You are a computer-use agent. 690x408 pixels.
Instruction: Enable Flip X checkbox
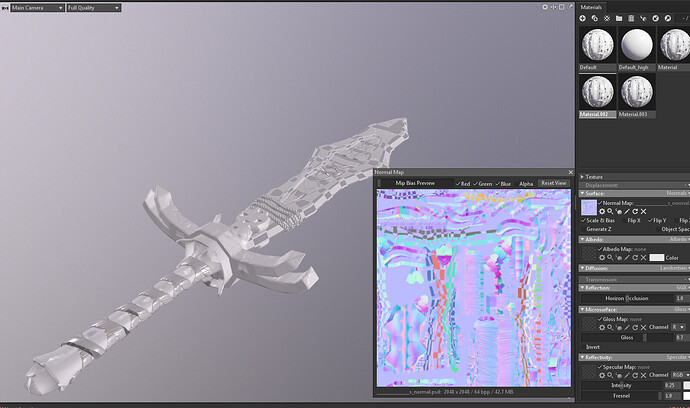[x=625, y=220]
